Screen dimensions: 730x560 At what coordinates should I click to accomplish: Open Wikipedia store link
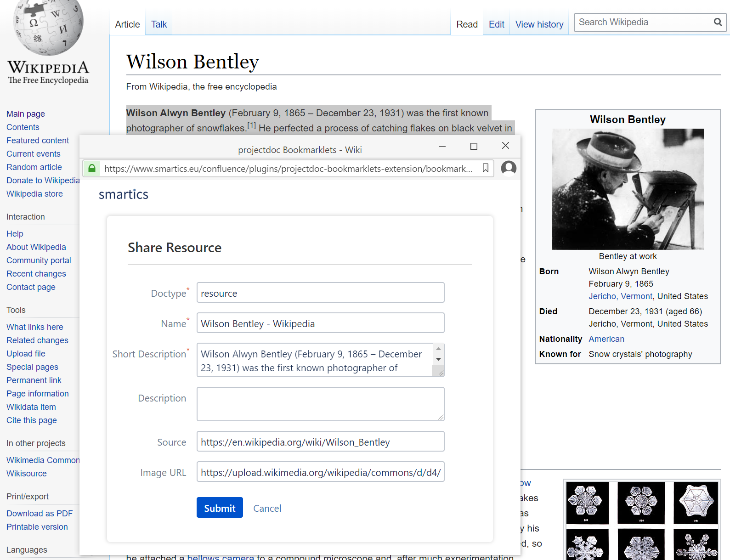[34, 194]
